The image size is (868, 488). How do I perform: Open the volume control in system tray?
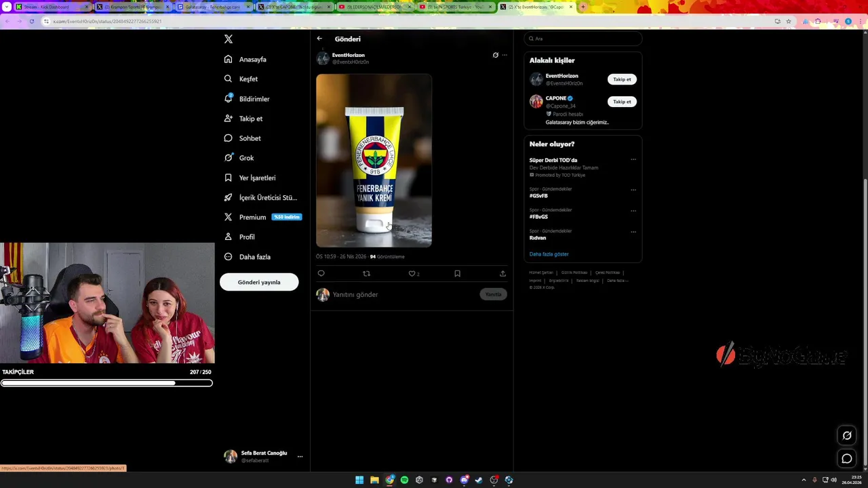tap(833, 480)
